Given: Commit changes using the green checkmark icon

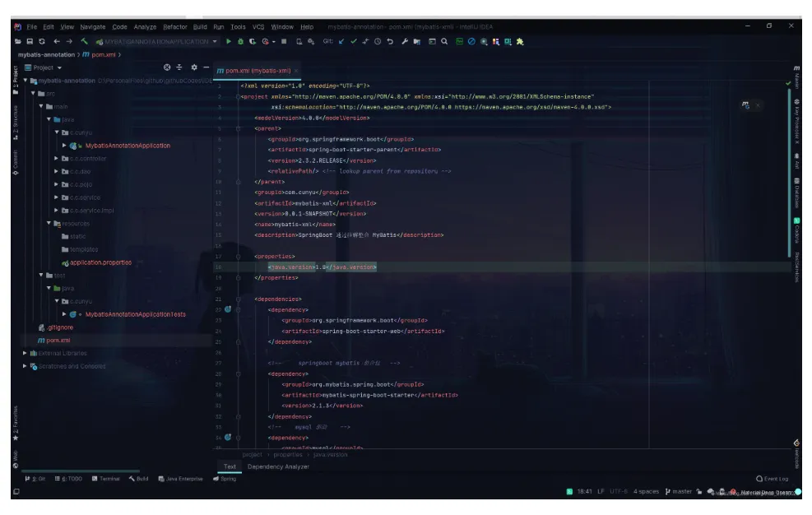Looking at the screenshot, I should tap(353, 41).
